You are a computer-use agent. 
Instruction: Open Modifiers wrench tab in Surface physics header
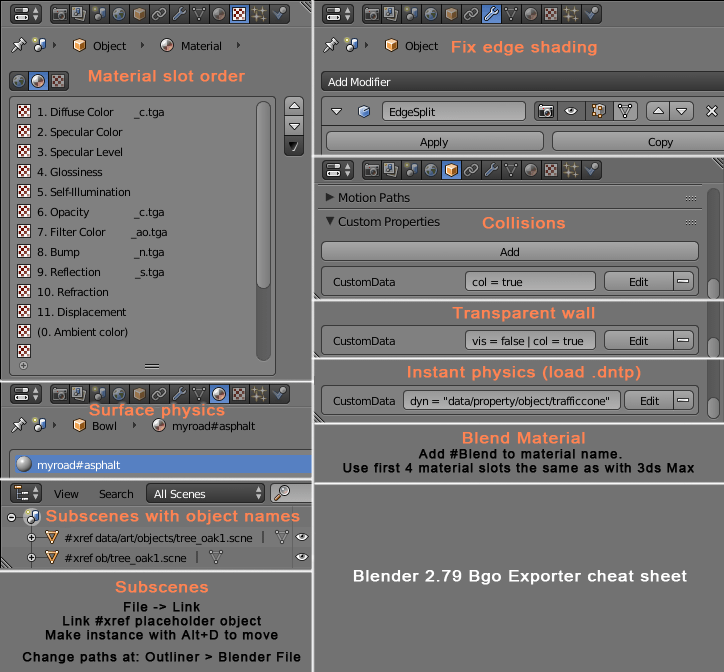(179, 394)
